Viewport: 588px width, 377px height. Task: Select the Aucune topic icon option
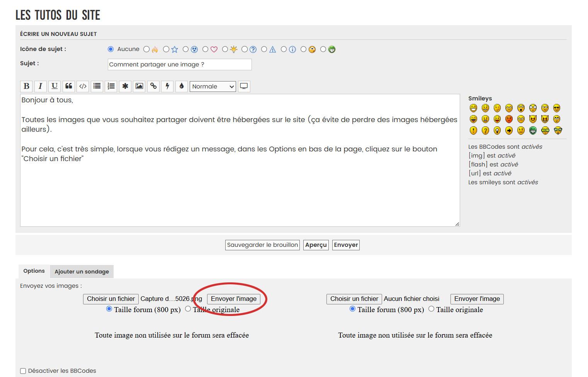click(x=111, y=49)
